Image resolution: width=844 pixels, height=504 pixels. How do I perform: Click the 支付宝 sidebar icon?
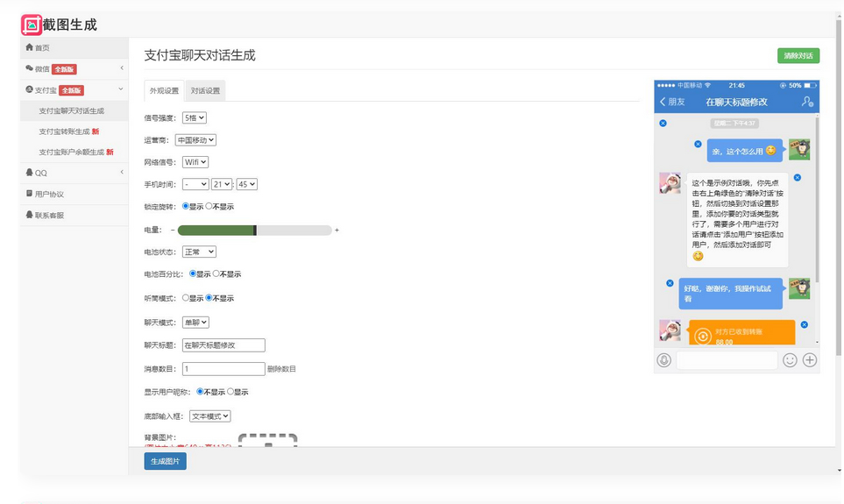tap(29, 89)
